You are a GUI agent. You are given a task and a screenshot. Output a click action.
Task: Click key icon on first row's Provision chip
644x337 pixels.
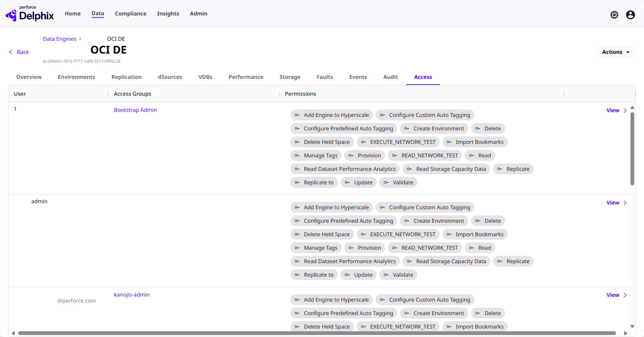[x=351, y=155]
